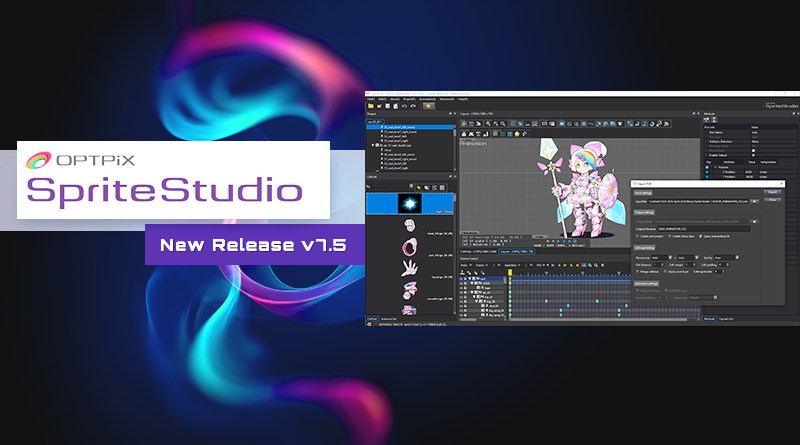Switch to the Reference List tab
Image resolution: width=800 pixels, height=445 pixels.
tap(389, 318)
